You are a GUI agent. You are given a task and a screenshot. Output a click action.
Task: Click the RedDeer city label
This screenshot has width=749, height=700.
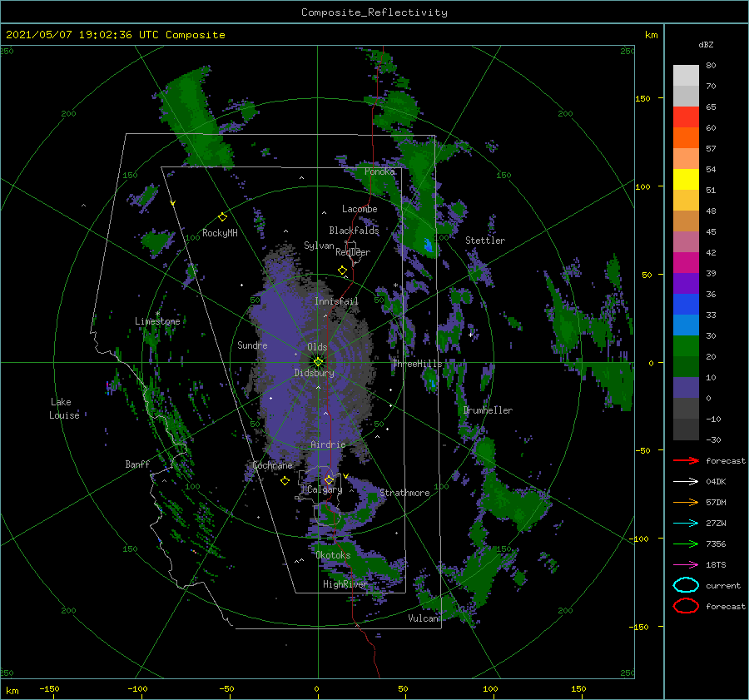pyautogui.click(x=353, y=252)
